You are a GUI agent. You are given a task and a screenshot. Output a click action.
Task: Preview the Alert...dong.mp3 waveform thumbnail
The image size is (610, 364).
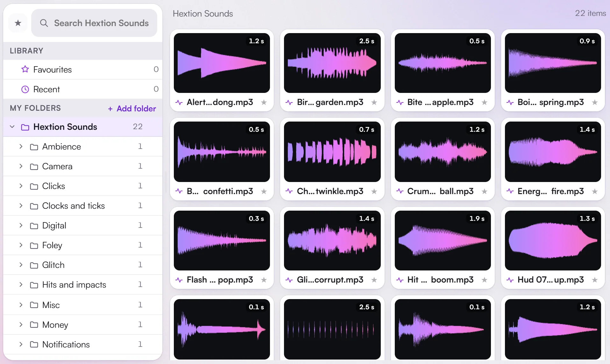[222, 63]
